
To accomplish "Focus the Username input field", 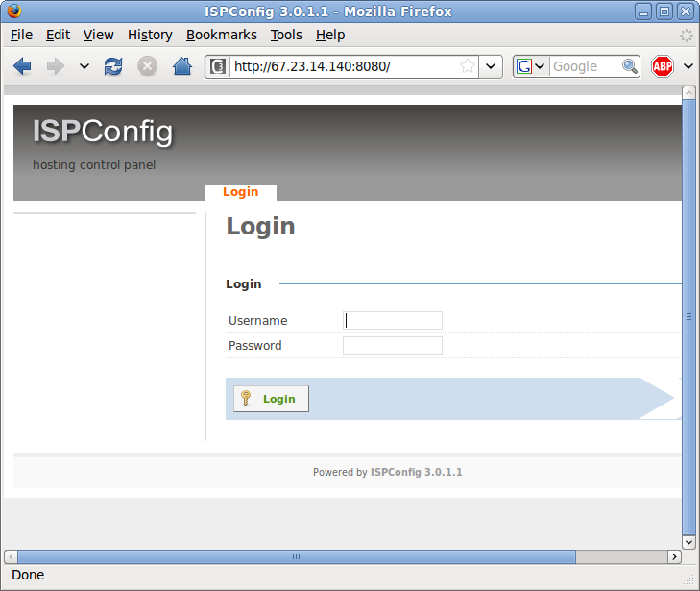I will [x=393, y=320].
